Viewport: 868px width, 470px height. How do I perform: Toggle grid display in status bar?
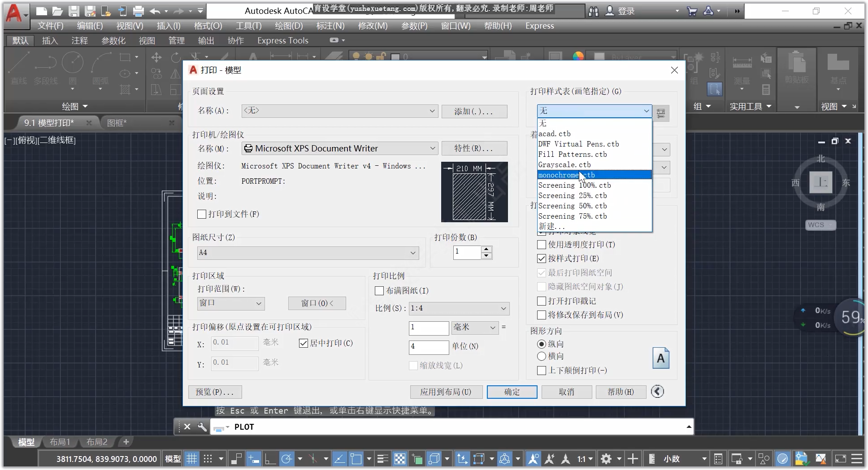click(x=191, y=459)
